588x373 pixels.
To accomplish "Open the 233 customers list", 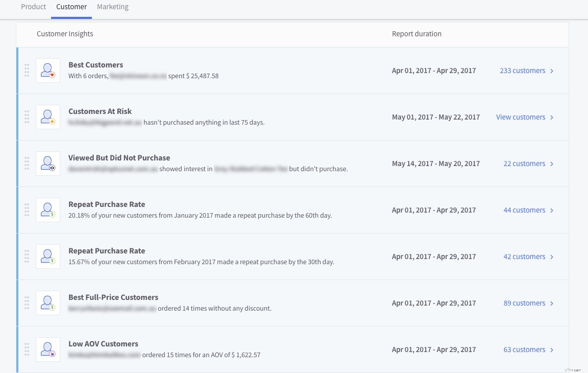I will [x=523, y=71].
